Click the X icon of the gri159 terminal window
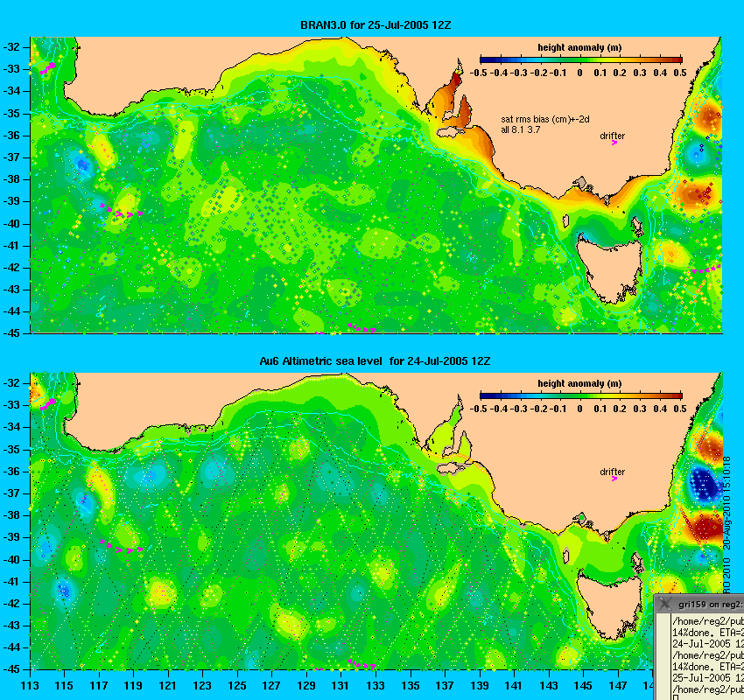Image resolution: width=744 pixels, height=700 pixels. [665, 604]
